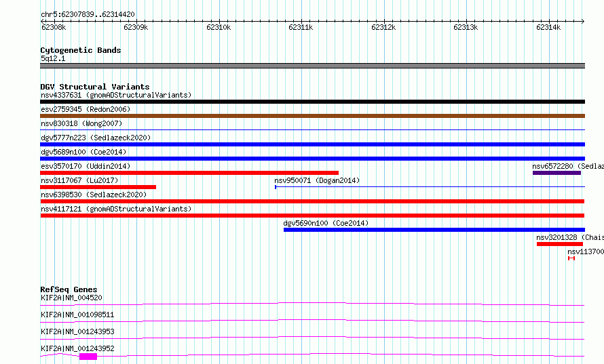
Task: Open variant label dgv5777n223 (Sedlazeck2020)
Action: click(96, 138)
